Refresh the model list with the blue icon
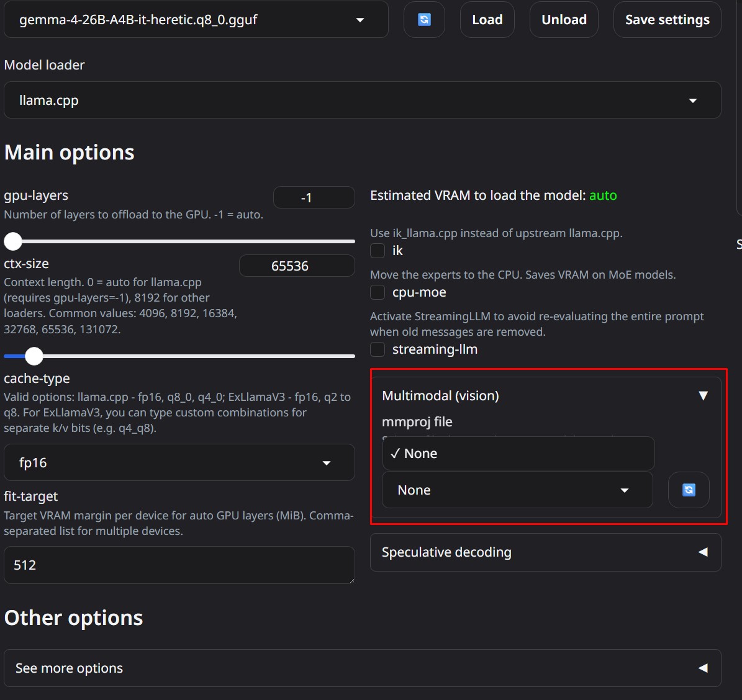This screenshot has width=742, height=700. [x=424, y=19]
